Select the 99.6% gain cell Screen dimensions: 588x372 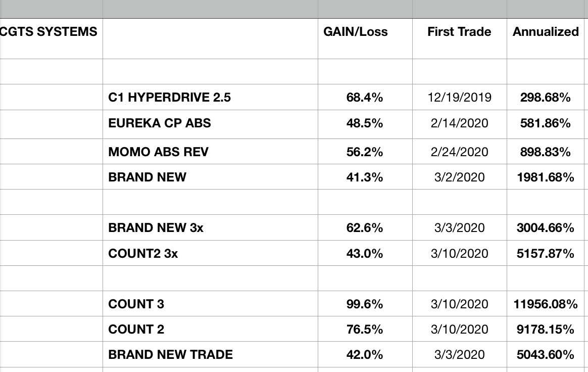click(365, 304)
